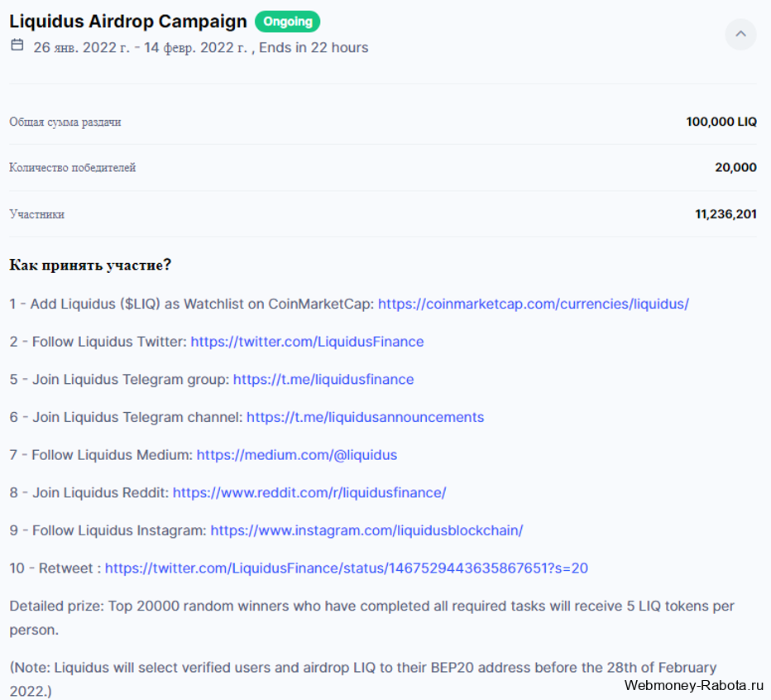Open the t.me/liquidusfinance Telegram group link

[323, 380]
